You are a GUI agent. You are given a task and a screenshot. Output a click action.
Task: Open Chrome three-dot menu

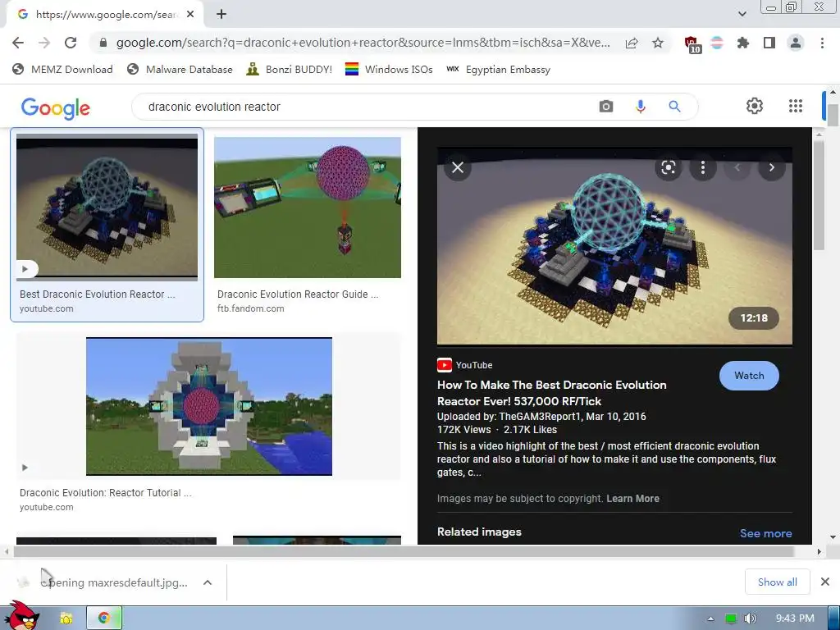coord(822,43)
